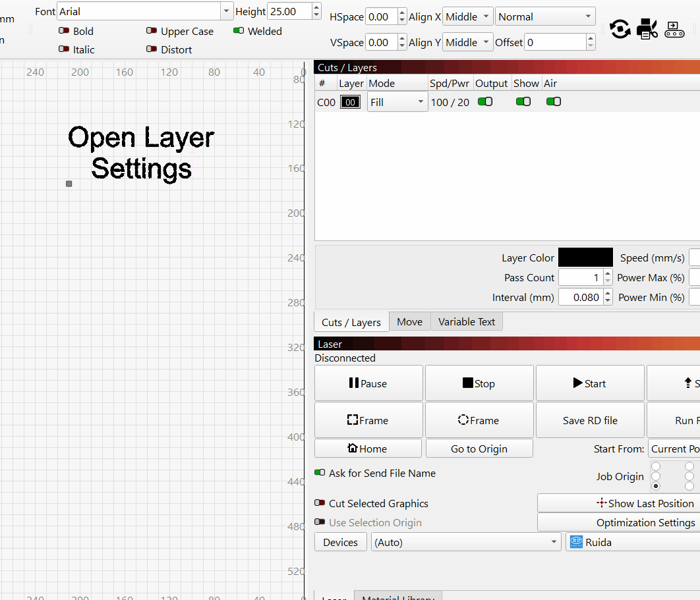700x600 pixels.
Task: Click the rotary/refresh arrows toolbar icon
Action: (x=620, y=30)
